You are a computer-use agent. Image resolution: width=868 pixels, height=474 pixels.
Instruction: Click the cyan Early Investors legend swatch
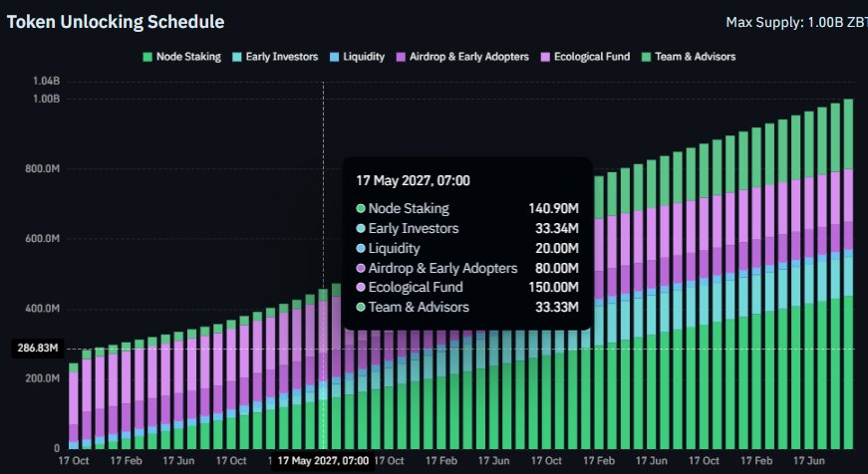pos(237,57)
